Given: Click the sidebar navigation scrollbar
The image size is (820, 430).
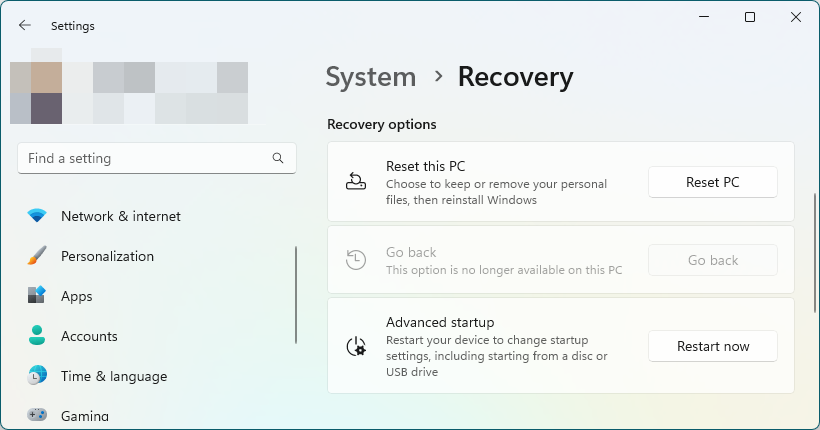Looking at the screenshot, I should tap(296, 295).
